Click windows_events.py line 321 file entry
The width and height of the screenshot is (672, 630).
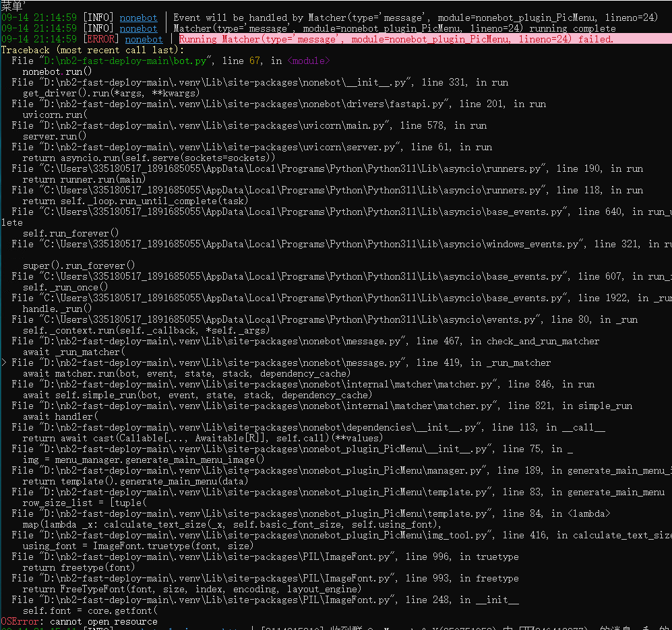coord(342,245)
